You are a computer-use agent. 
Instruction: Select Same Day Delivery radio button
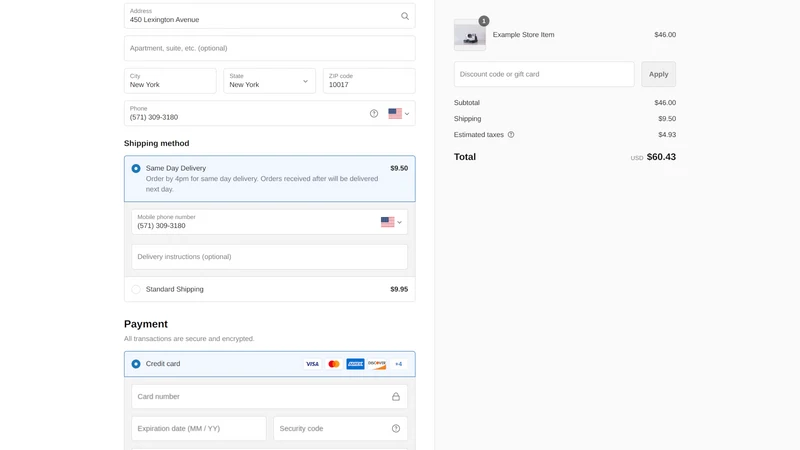click(x=136, y=168)
